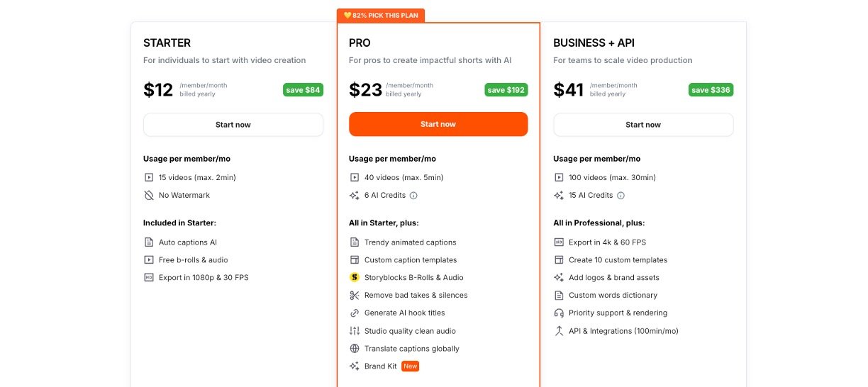Click the API & Integrations merge icon

pos(559,331)
